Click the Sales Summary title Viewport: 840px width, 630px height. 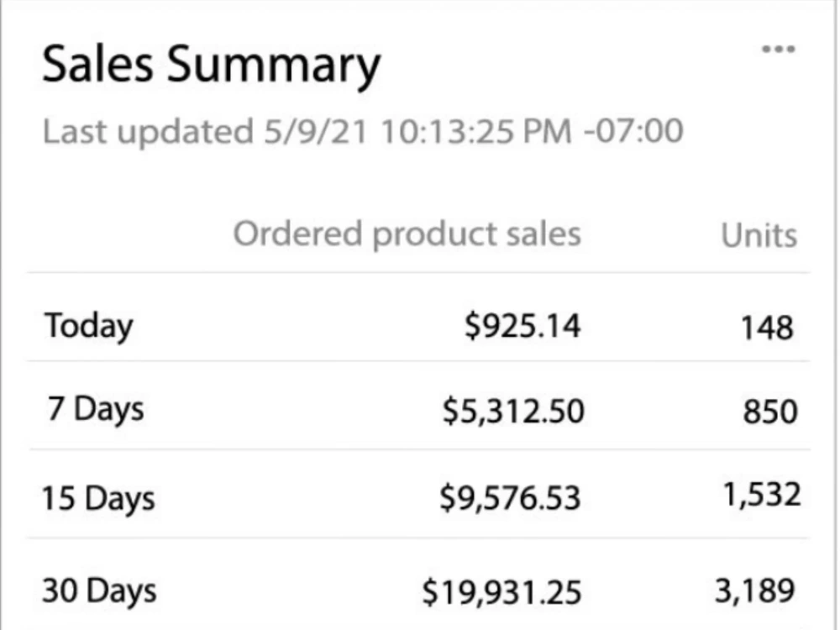tap(211, 66)
